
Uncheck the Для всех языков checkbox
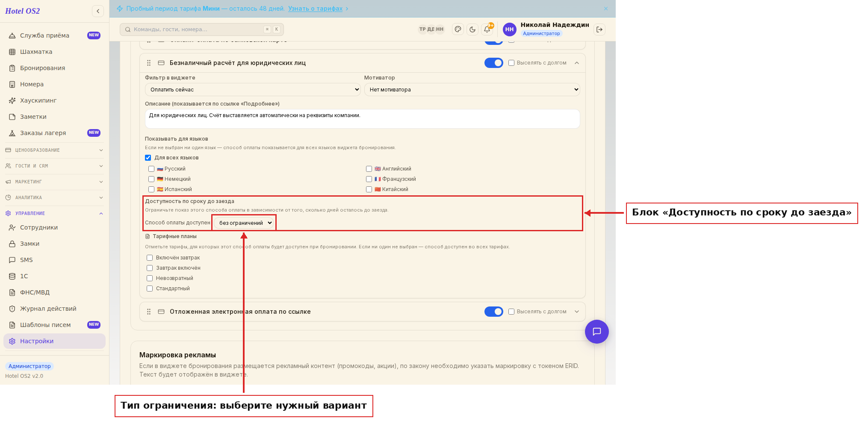pos(148,158)
